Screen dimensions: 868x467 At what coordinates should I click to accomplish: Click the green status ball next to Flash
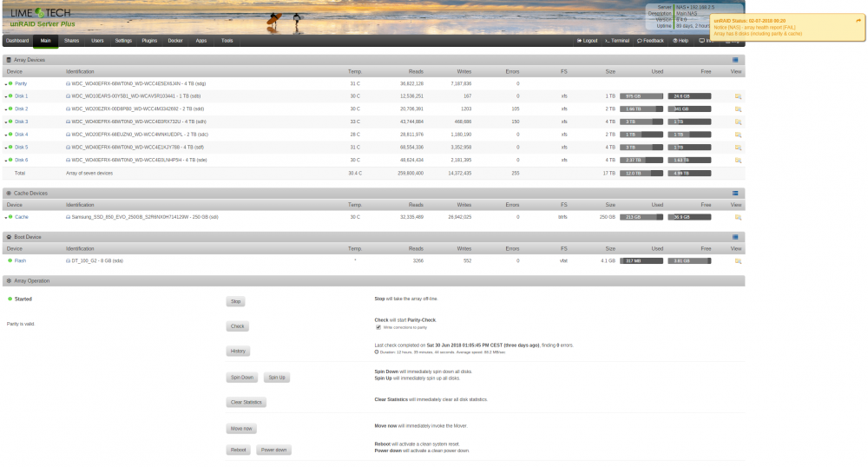(10, 260)
